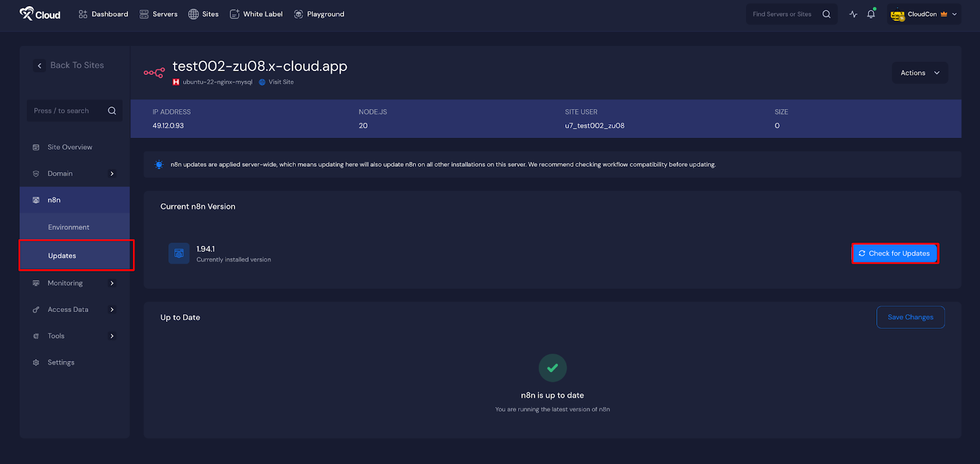Open Settings via the gear icon
980x464 pixels.
(x=37, y=362)
